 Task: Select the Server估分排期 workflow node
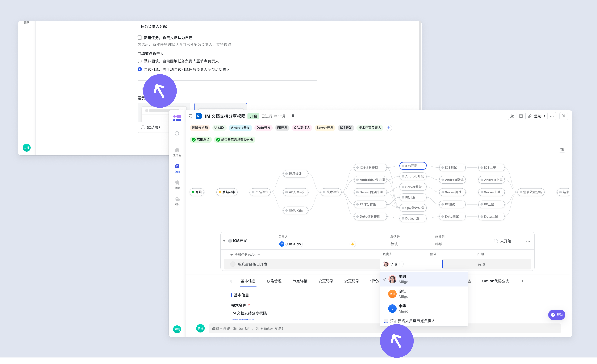(x=370, y=192)
